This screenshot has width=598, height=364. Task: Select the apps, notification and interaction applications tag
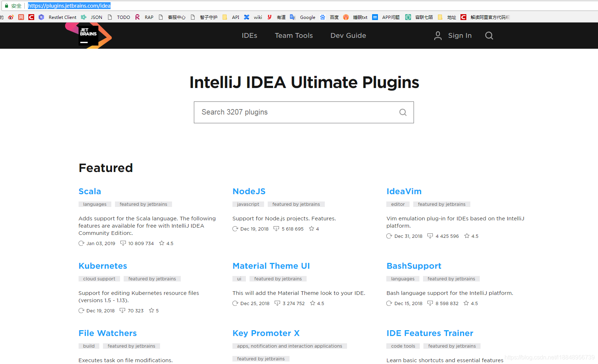tap(290, 346)
